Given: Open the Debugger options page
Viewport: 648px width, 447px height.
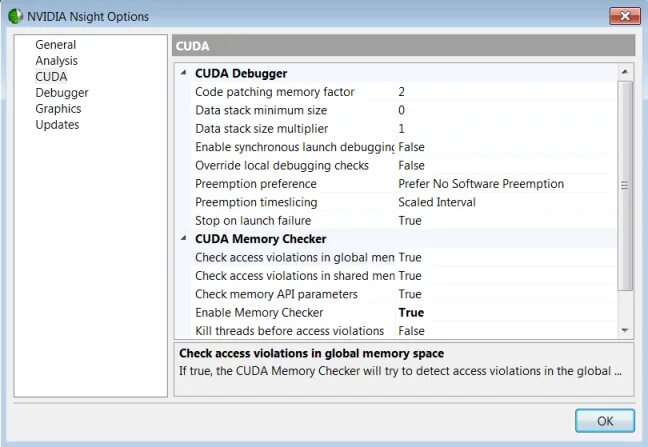Looking at the screenshot, I should (61, 93).
